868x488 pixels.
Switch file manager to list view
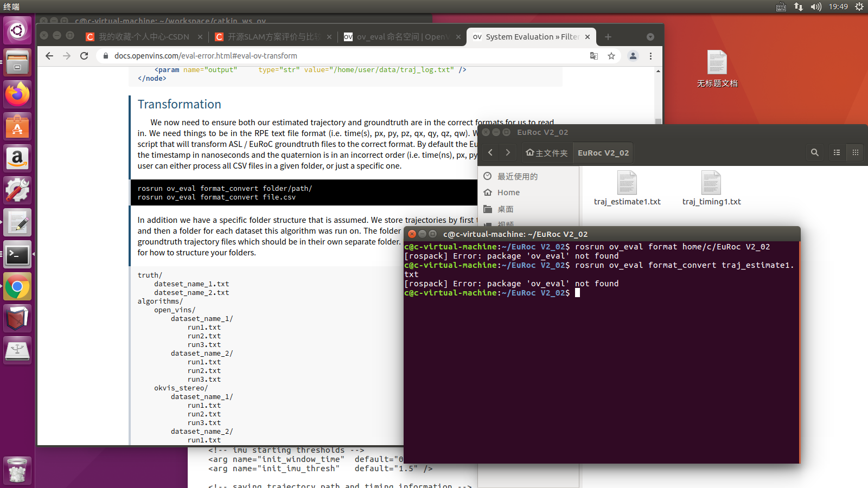[x=837, y=152]
